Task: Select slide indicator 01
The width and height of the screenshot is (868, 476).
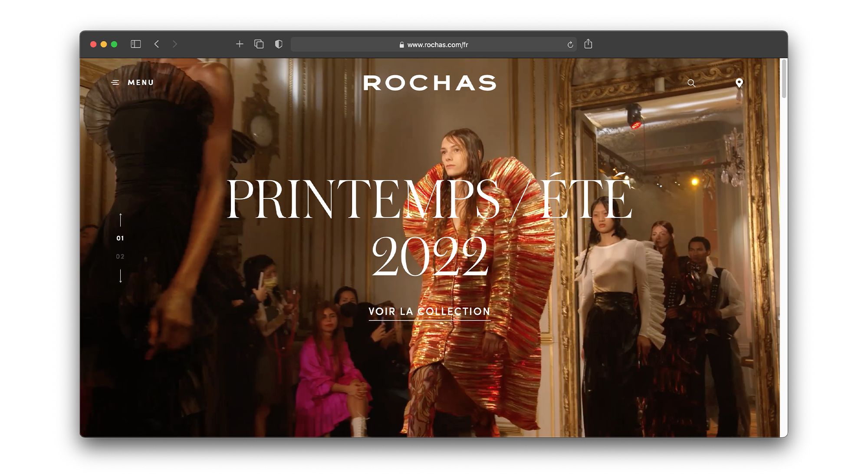Action: [120, 238]
